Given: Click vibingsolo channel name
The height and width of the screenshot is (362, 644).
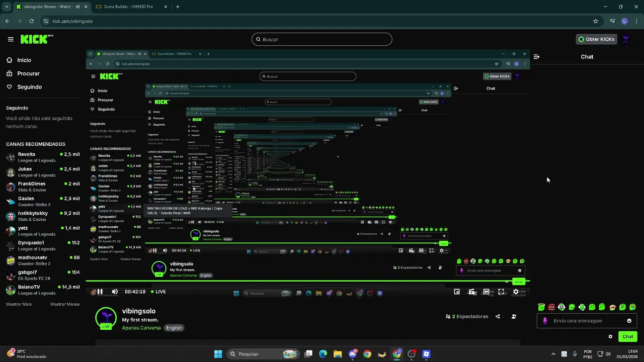Looking at the screenshot, I should (x=139, y=311).
